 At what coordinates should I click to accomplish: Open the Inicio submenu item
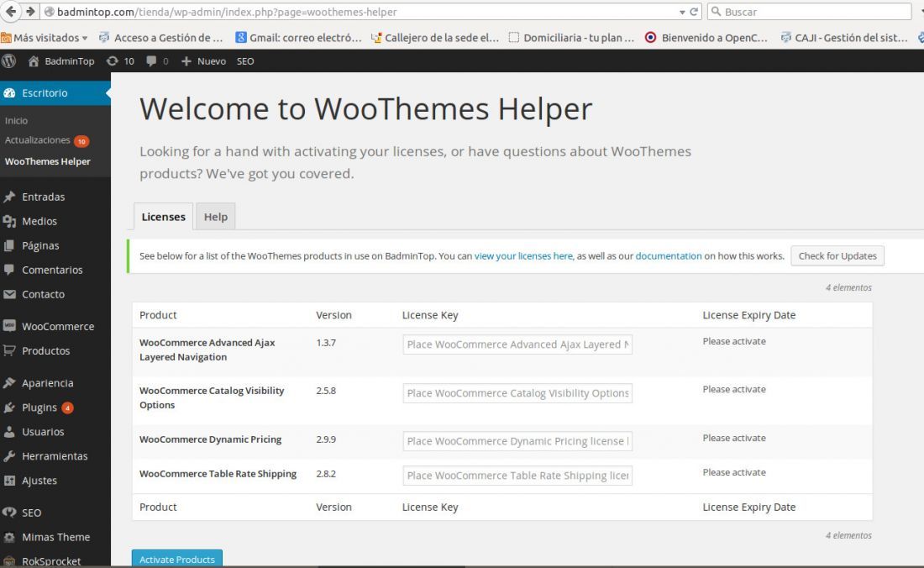click(16, 121)
